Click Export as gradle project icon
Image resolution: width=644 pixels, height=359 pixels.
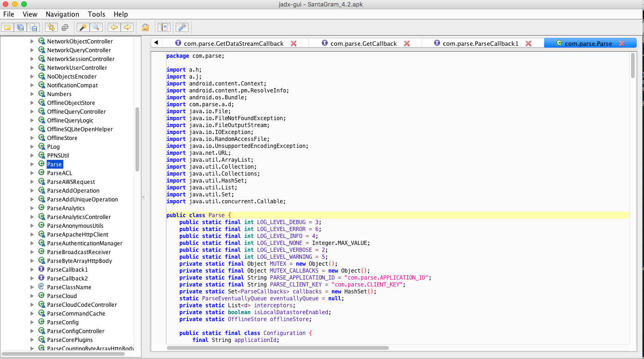click(x=33, y=27)
